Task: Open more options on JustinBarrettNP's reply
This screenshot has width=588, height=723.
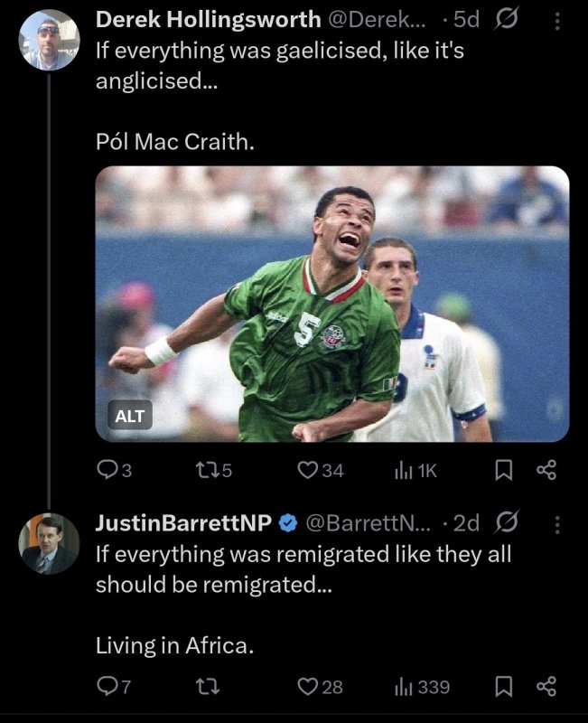Action: click(556, 523)
